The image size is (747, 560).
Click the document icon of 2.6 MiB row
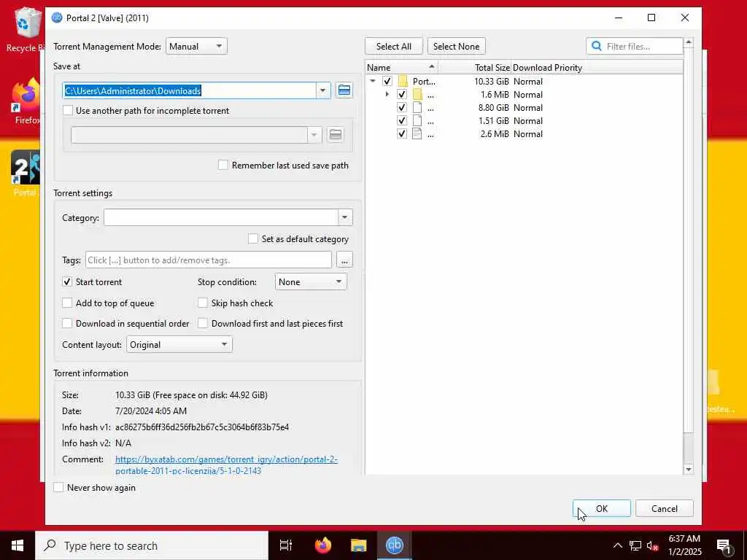coord(417,134)
